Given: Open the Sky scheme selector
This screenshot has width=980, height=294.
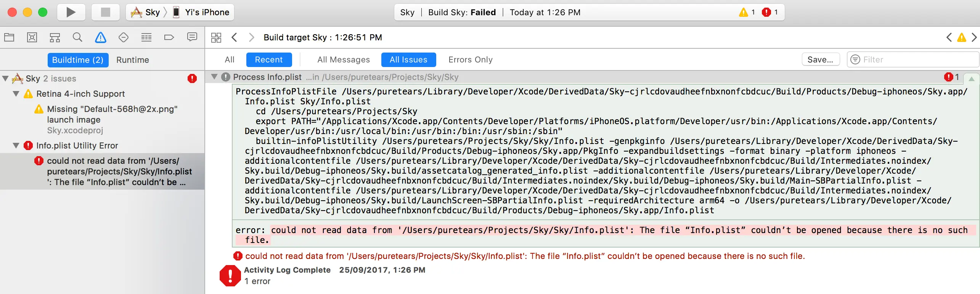Looking at the screenshot, I should (146, 12).
